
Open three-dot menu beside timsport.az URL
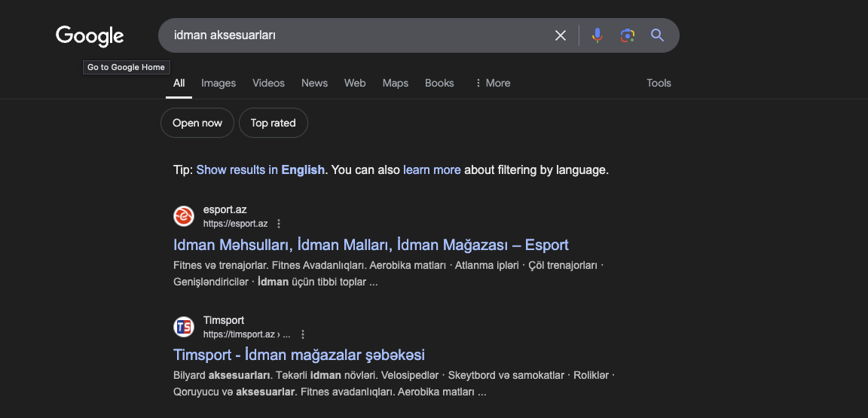pos(303,334)
